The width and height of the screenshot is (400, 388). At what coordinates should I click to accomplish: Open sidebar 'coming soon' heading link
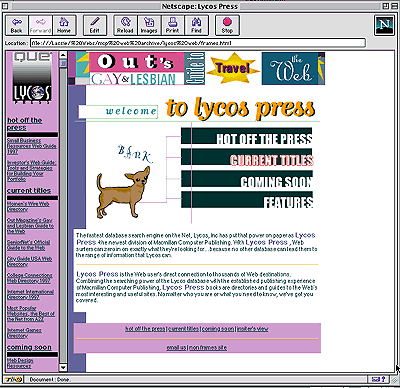click(x=29, y=347)
